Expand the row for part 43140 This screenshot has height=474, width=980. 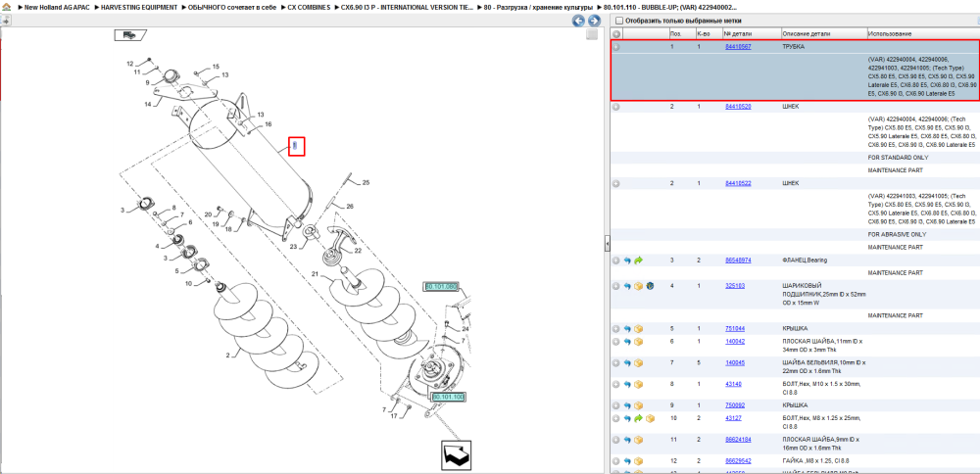point(616,384)
